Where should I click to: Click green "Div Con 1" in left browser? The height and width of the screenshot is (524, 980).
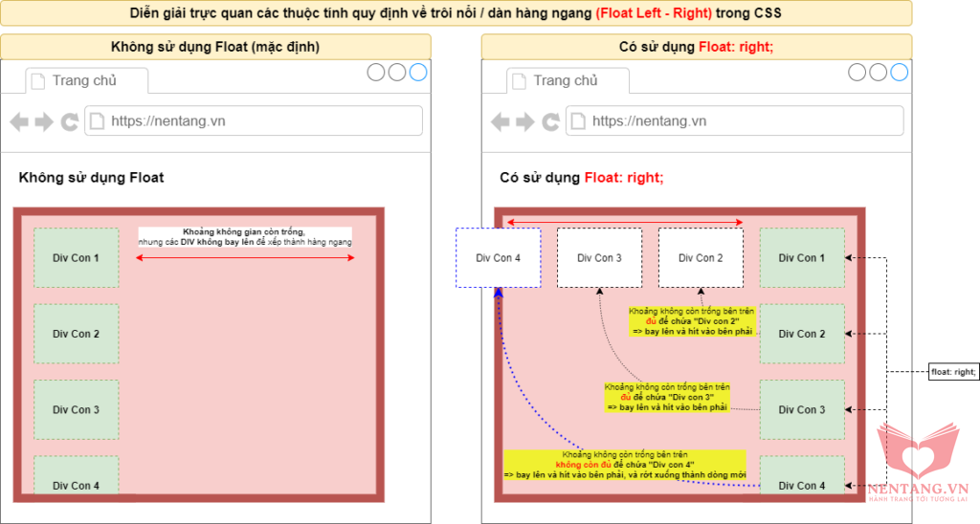(x=76, y=257)
